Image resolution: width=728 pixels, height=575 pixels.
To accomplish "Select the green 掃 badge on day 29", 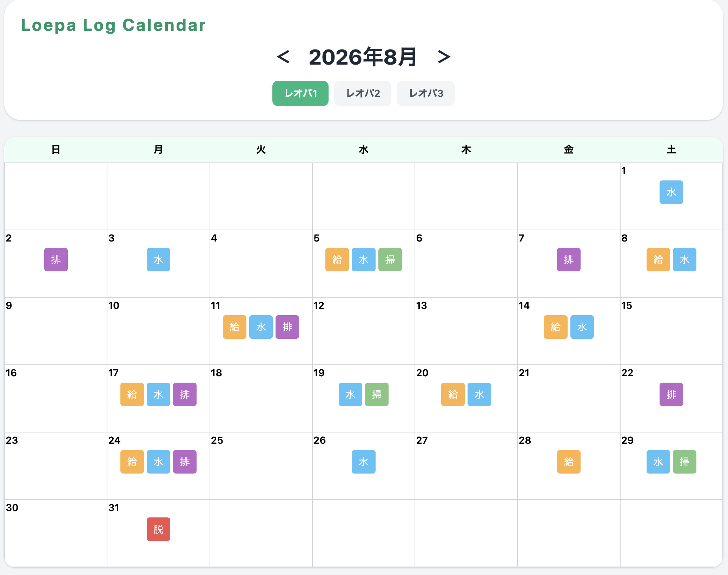I will (684, 462).
